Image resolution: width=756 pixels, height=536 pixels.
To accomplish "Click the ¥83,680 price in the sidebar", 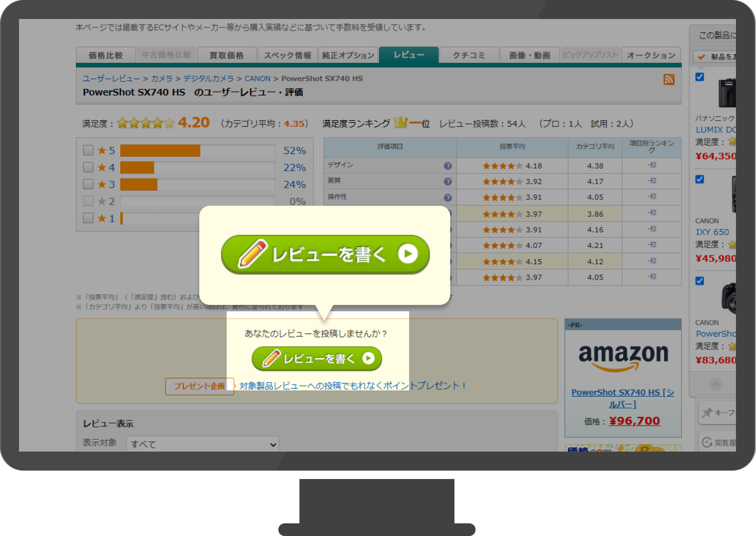I will click(716, 360).
